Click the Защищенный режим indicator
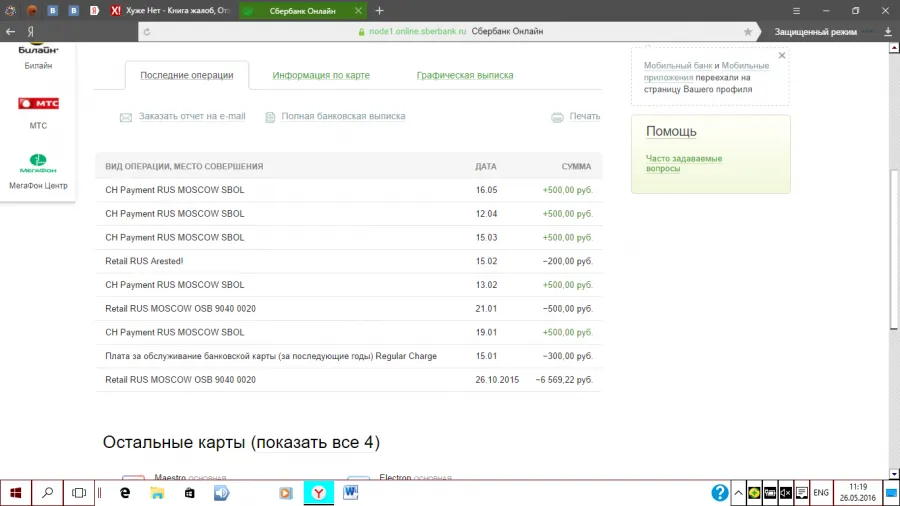Viewport: 900px width, 506px height. click(x=815, y=32)
